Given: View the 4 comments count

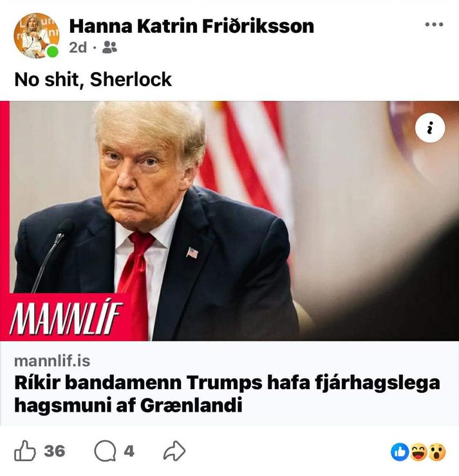Looking at the screenshot, I should pyautogui.click(x=129, y=451).
